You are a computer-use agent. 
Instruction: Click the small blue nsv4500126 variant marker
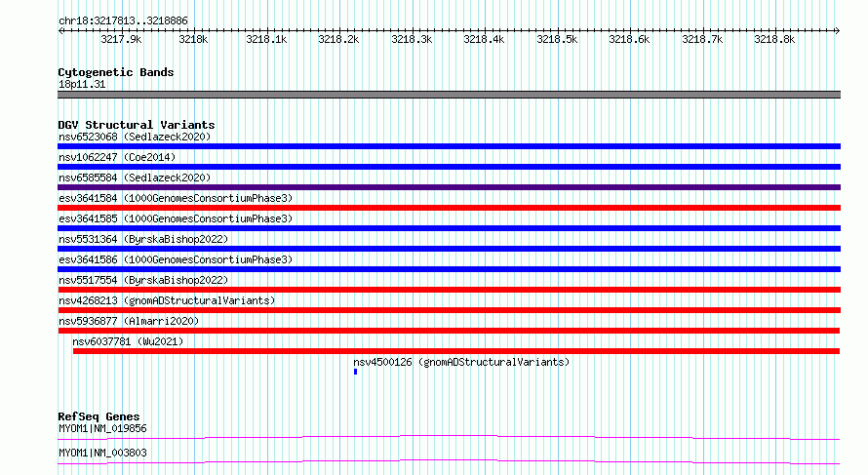[355, 372]
